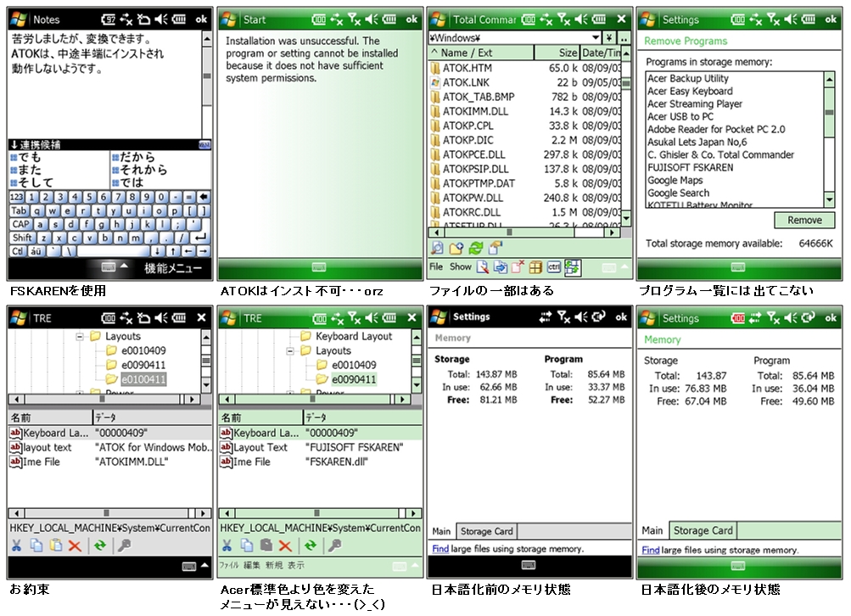This screenshot has height=616, width=851.
Task: Toggle the 123 numeric mode key on the keyboard
Action: coord(17,197)
